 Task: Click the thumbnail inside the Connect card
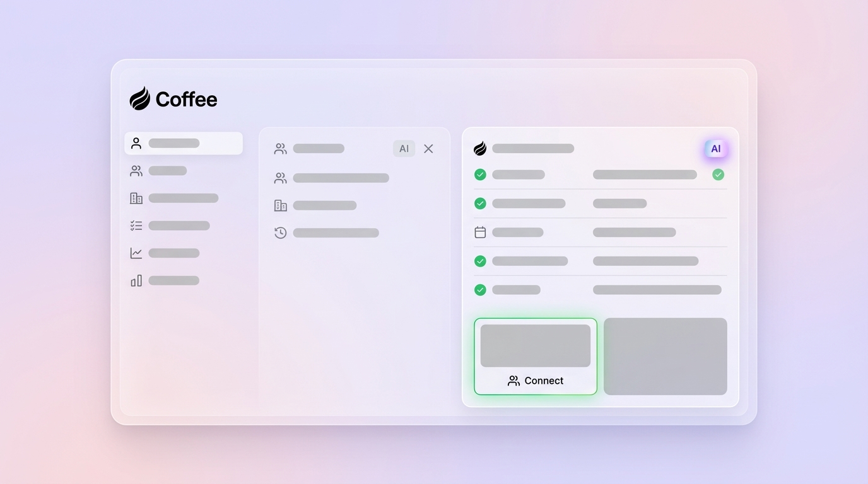point(535,345)
